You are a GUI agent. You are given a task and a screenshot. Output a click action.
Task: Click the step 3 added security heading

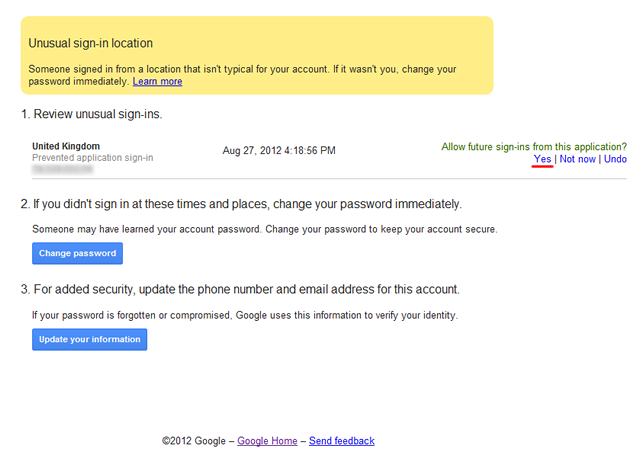tap(240, 290)
